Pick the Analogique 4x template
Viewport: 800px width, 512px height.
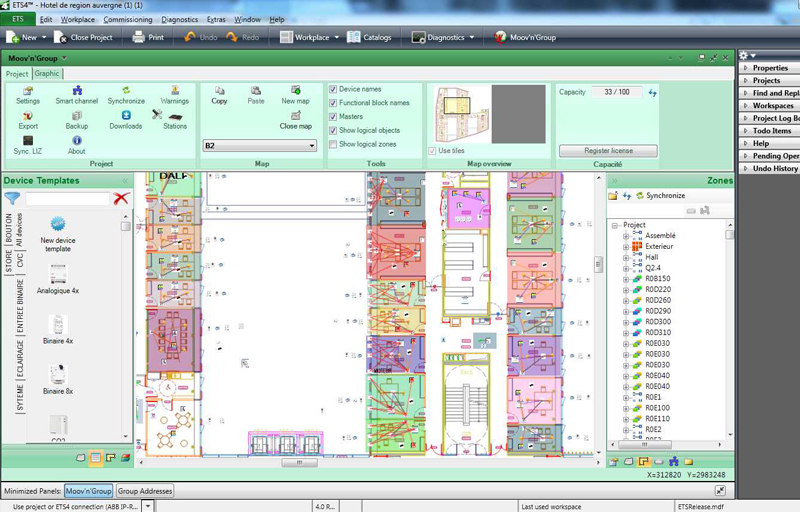point(58,279)
